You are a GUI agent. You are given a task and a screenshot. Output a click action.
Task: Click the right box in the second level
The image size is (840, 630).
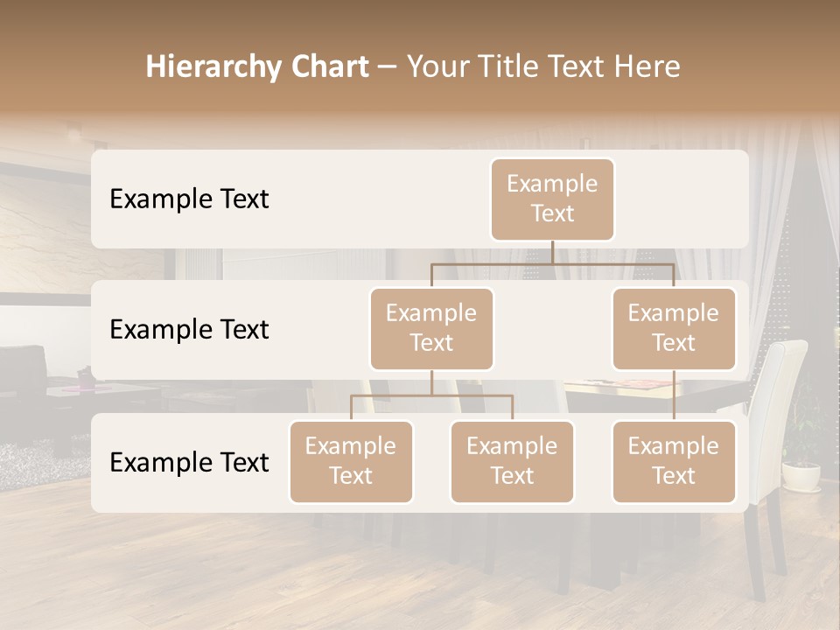(x=674, y=328)
